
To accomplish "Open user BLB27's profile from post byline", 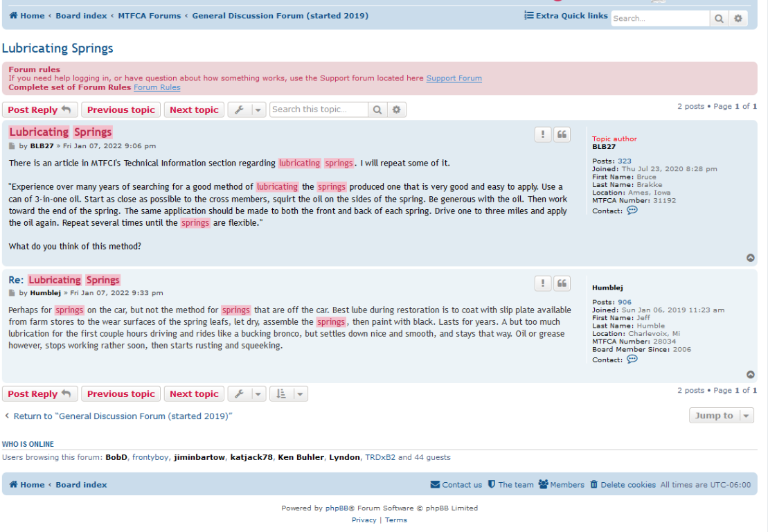I will pyautogui.click(x=42, y=146).
